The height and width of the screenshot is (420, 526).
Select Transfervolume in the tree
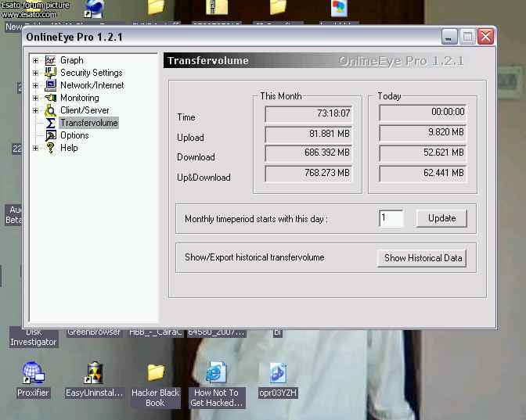[x=89, y=123]
